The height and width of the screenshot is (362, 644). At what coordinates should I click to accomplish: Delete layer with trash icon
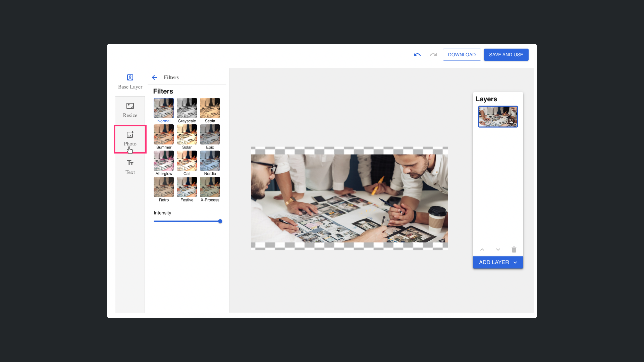tap(514, 249)
